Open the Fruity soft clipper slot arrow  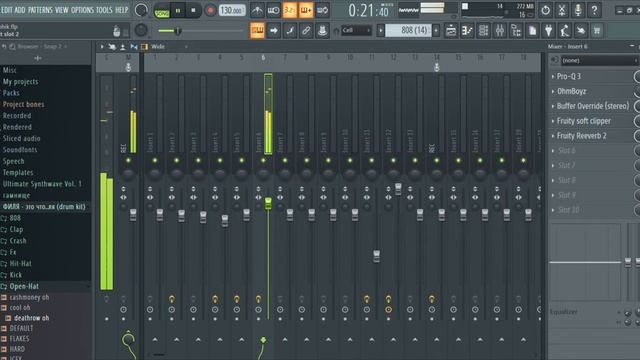[553, 121]
